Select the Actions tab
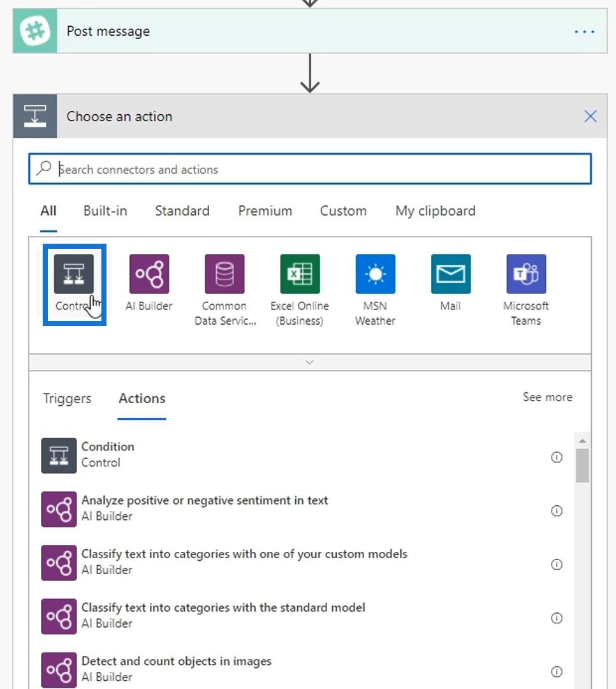The height and width of the screenshot is (689, 616). [142, 399]
